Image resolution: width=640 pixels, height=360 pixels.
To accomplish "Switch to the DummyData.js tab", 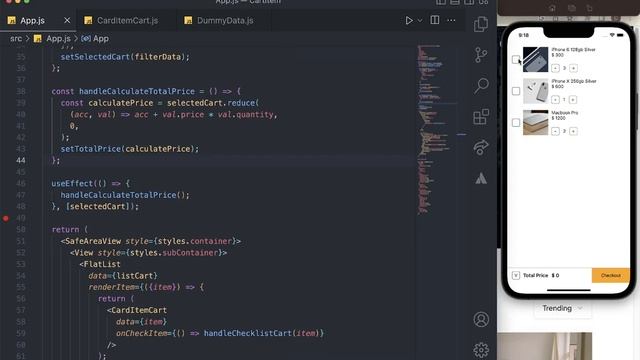I will 225,20.
